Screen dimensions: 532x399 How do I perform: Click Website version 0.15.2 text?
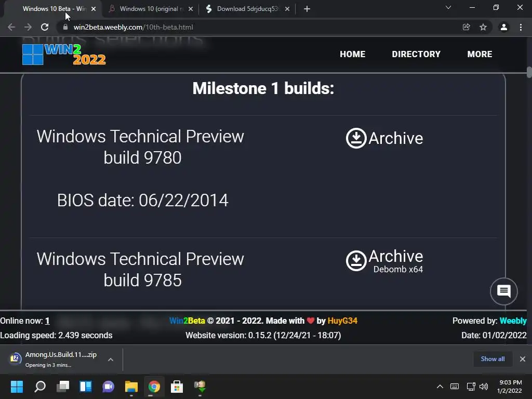(x=263, y=336)
